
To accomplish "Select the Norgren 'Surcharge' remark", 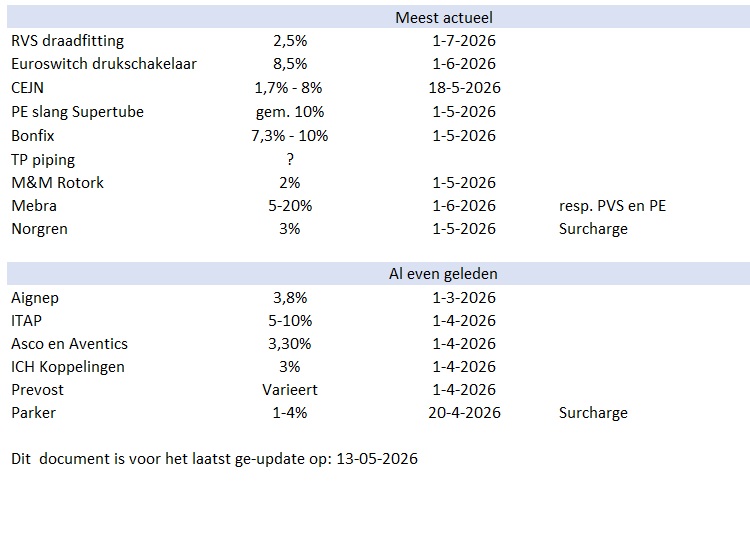I will click(593, 229).
